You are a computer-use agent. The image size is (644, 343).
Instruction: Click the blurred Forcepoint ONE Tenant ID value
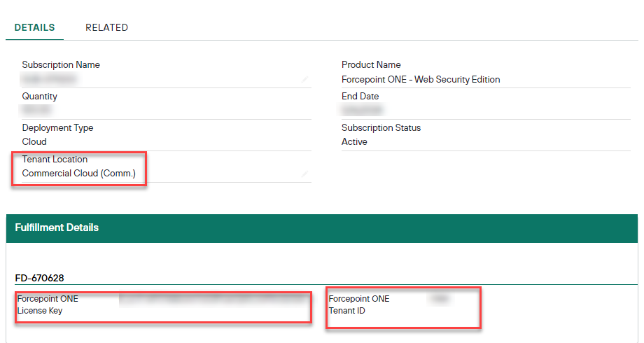pyautogui.click(x=439, y=299)
